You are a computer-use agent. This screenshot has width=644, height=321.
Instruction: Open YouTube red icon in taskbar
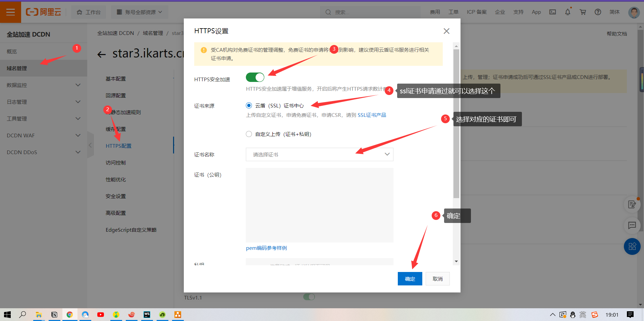tap(101, 315)
